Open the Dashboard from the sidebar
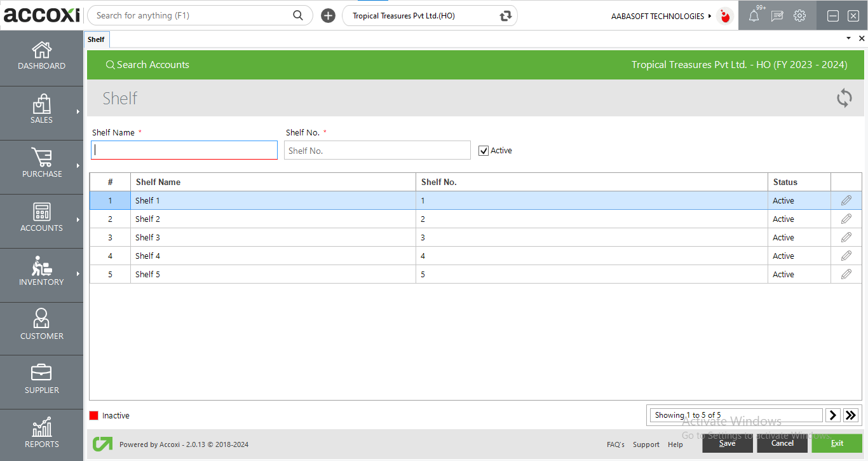 pos(41,56)
